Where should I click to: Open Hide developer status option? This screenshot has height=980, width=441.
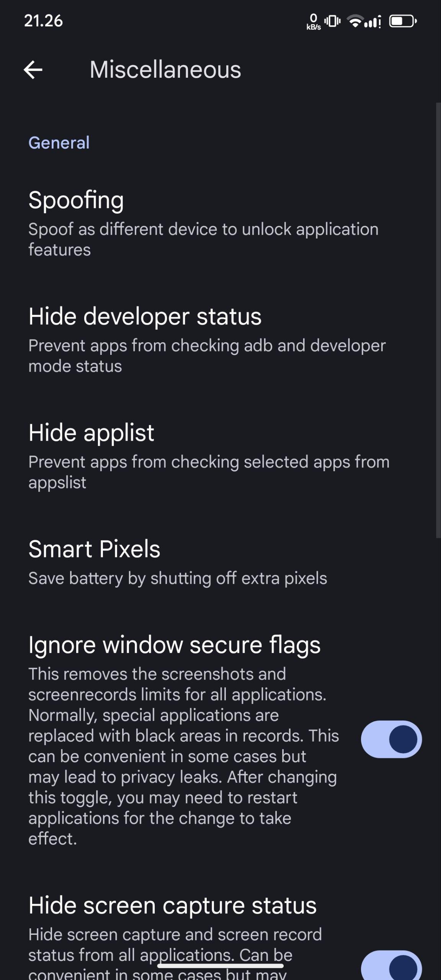pos(145,317)
